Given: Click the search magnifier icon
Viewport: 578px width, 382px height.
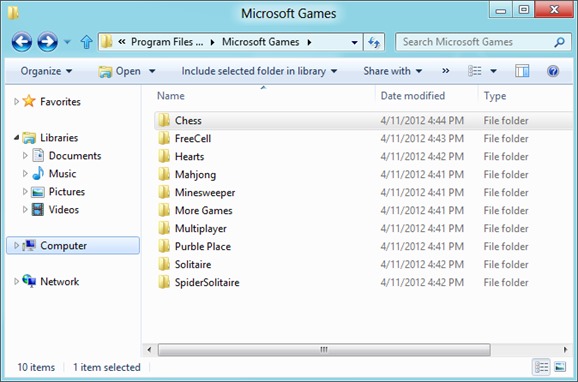Looking at the screenshot, I should 559,42.
